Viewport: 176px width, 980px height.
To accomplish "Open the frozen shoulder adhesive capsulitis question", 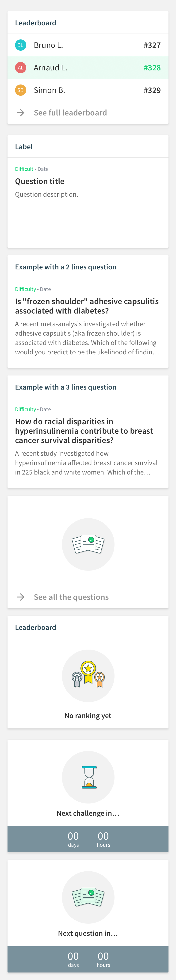I will tap(88, 323).
